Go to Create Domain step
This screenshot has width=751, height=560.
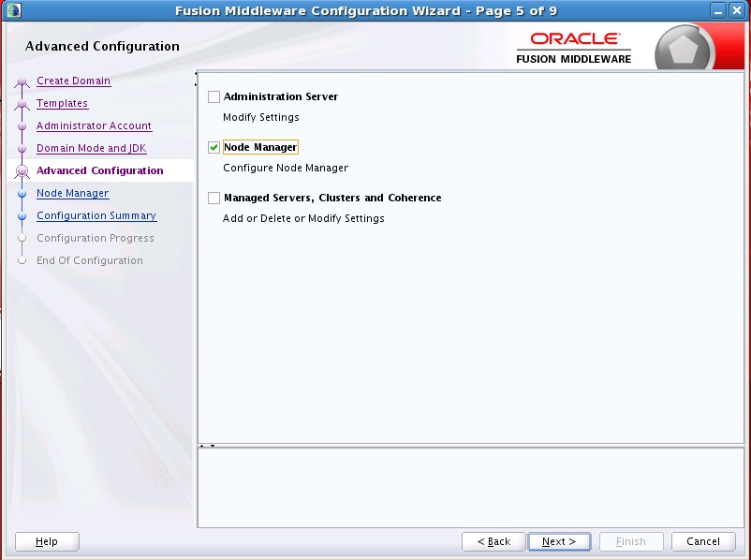tap(73, 81)
